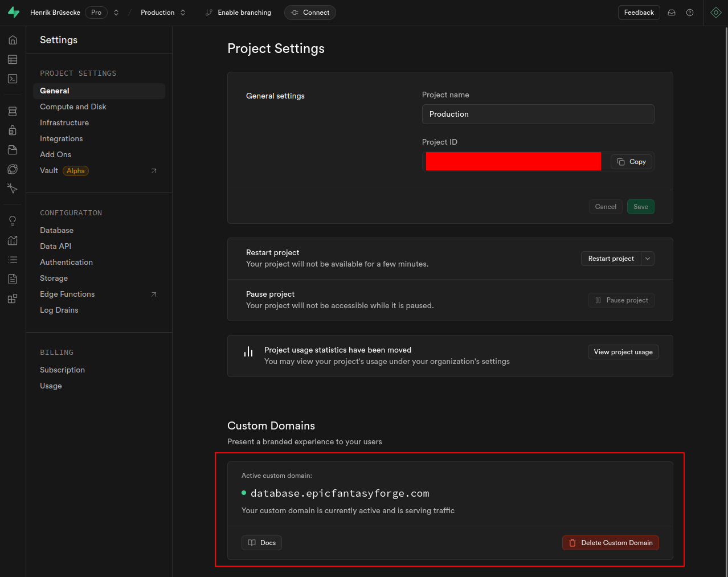The height and width of the screenshot is (577, 728).
Task: Open the AI assistant diamond icon
Action: pos(716,13)
